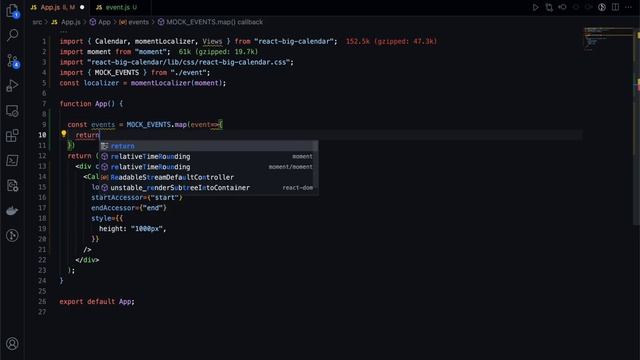This screenshot has width=640, height=360.
Task: Open the Accounts menu icon
Action: point(12,344)
